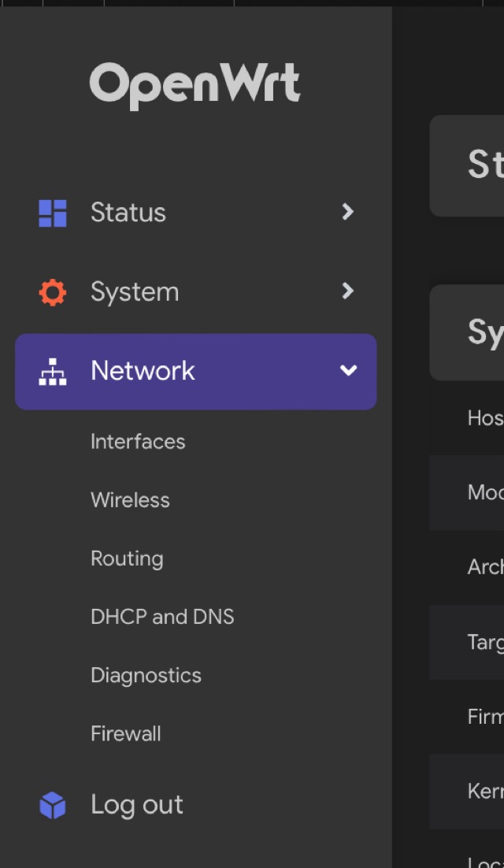
Task: Click the orange System gear icon
Action: click(x=53, y=292)
